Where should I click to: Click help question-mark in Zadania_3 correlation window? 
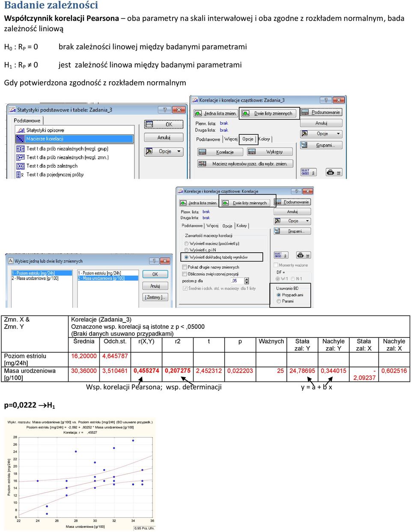pos(326,100)
